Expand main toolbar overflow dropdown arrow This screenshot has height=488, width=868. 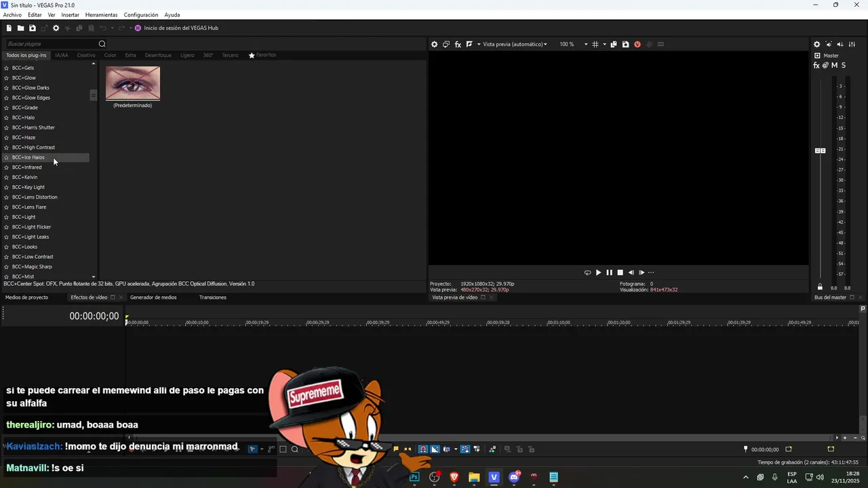[130, 28]
